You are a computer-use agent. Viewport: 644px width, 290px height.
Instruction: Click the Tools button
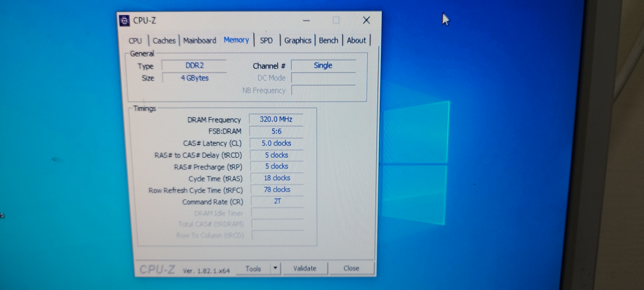click(253, 269)
